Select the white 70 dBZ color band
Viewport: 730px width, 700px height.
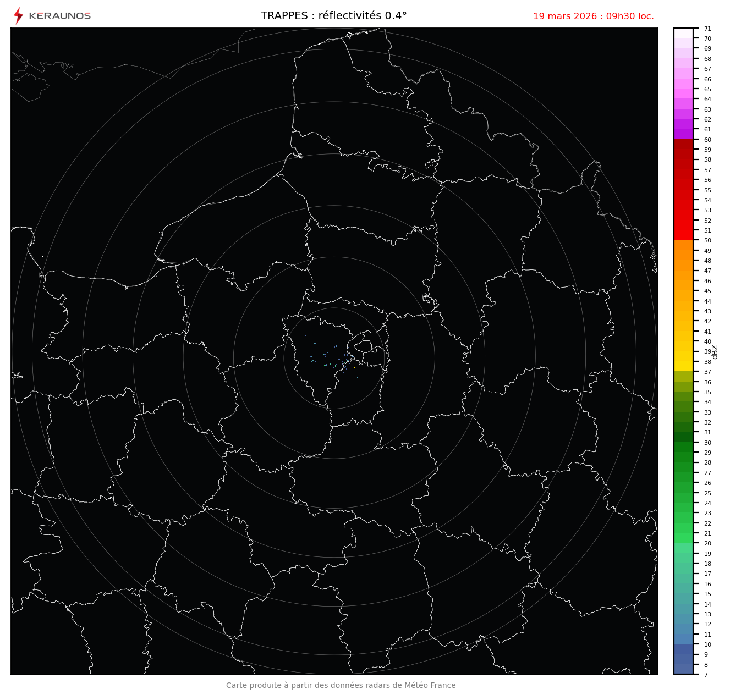click(x=683, y=33)
